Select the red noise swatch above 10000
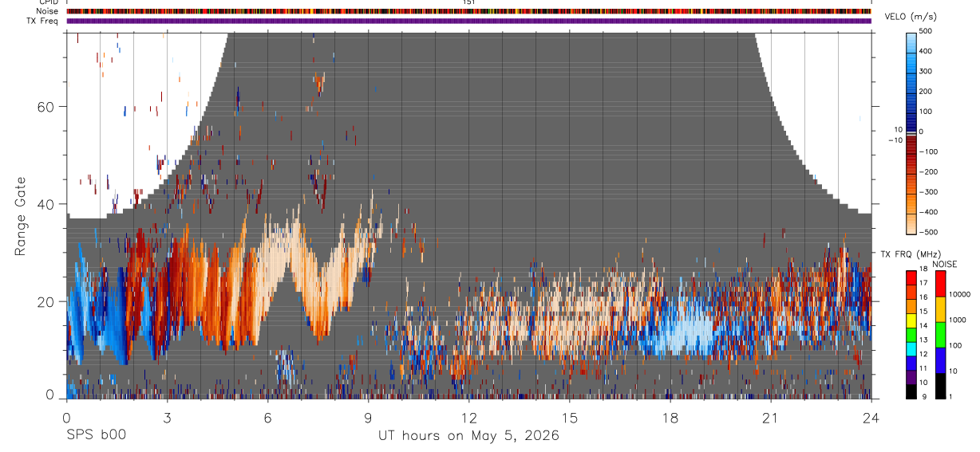Screen dimensions: 980x452 [x=940, y=284]
